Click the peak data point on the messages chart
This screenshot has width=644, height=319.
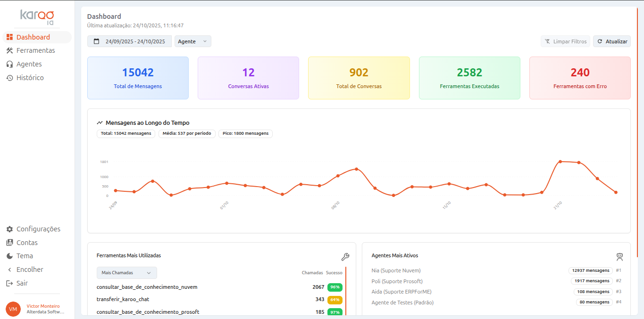560,162
